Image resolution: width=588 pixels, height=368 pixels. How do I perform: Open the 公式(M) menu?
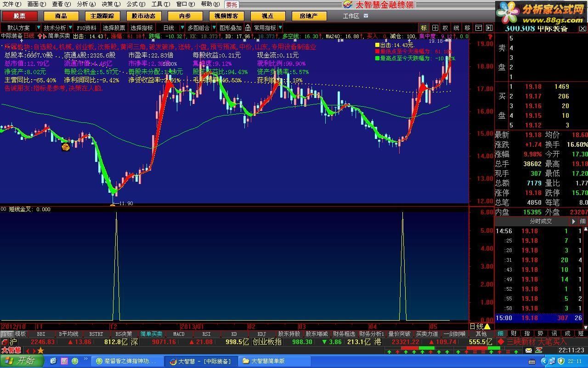(136, 4)
